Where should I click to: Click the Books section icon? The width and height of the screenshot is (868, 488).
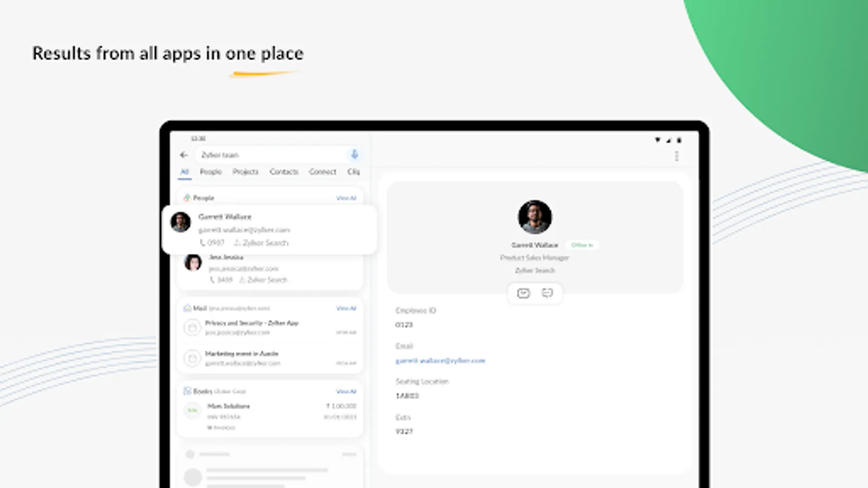click(187, 391)
